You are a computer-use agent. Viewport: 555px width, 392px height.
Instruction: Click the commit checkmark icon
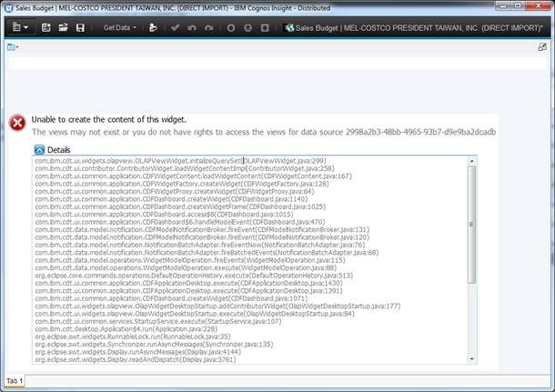tap(175, 27)
